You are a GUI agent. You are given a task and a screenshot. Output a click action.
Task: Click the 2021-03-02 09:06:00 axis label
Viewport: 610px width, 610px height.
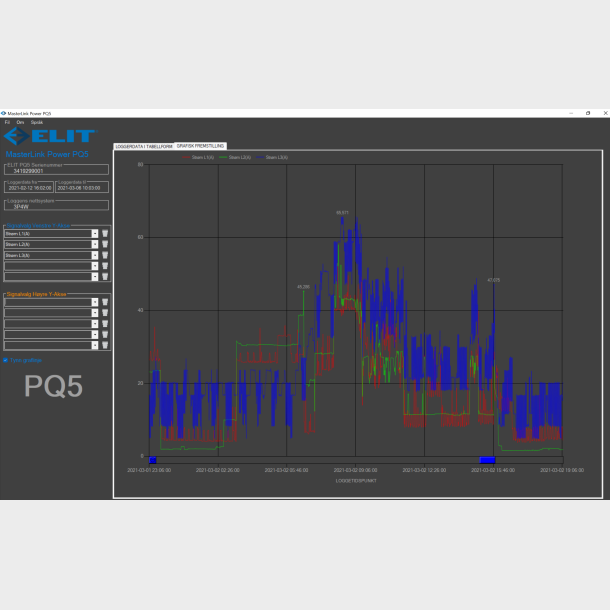pyautogui.click(x=356, y=470)
